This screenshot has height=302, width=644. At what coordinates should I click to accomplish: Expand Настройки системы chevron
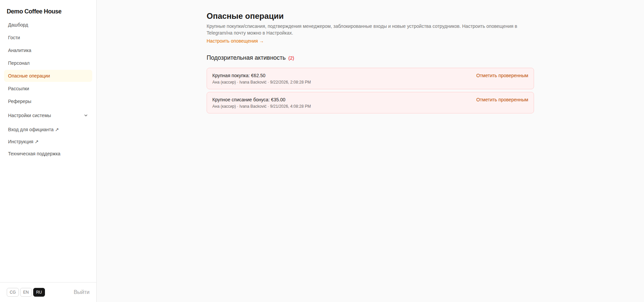(x=86, y=115)
